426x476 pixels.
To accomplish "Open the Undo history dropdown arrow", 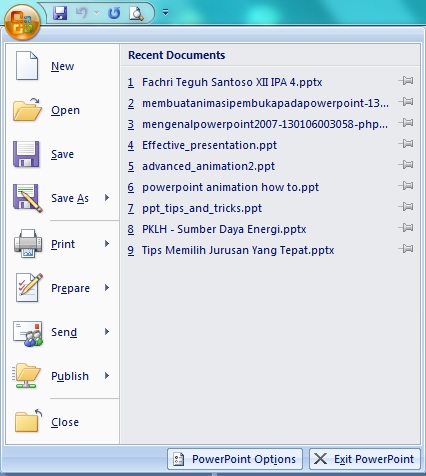I will [x=97, y=13].
